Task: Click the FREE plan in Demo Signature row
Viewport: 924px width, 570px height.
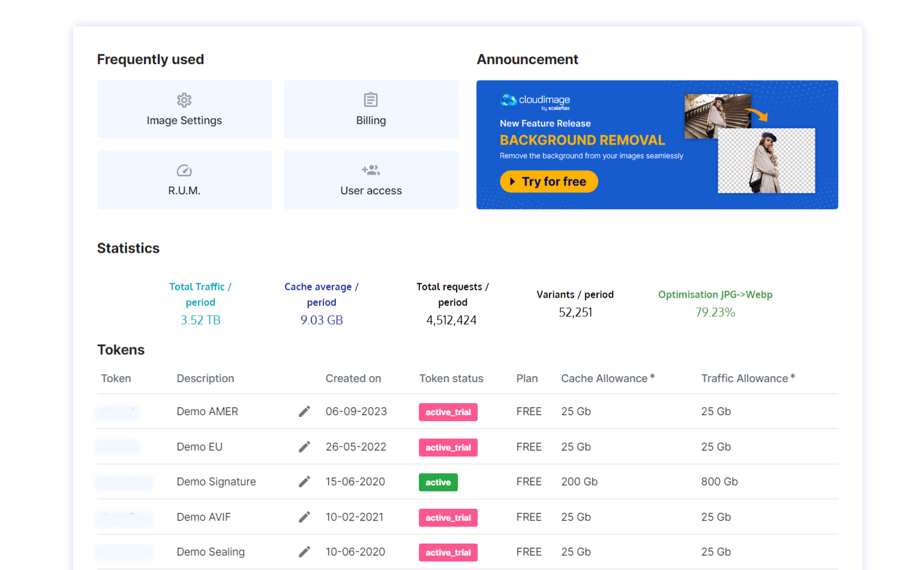Action: pyautogui.click(x=529, y=482)
